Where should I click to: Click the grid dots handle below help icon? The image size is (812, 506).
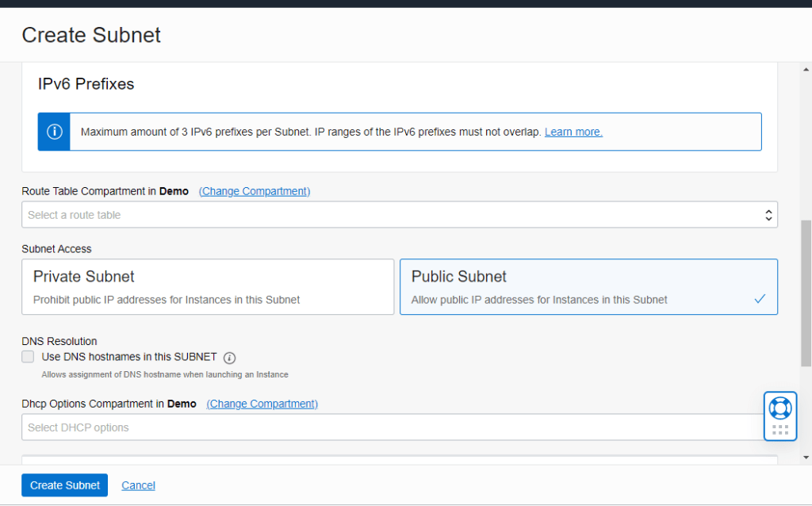(779, 430)
